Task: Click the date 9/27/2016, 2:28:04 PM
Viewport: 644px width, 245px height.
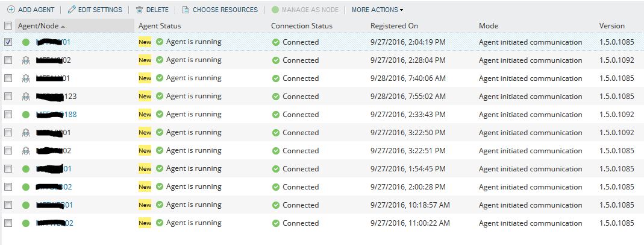Action: (x=408, y=60)
